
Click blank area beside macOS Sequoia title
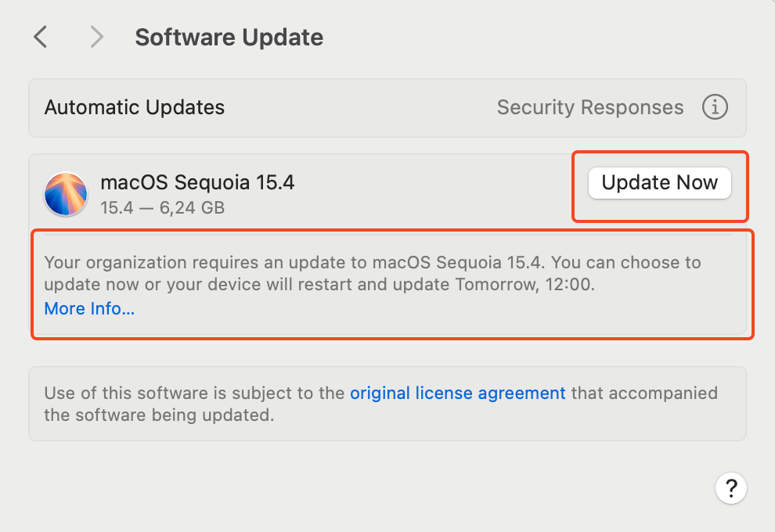coord(438,188)
